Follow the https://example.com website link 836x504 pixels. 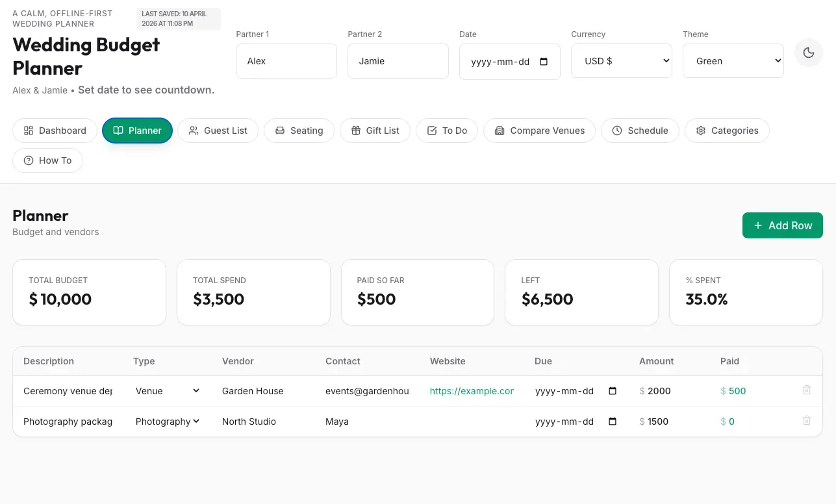pyautogui.click(x=472, y=391)
